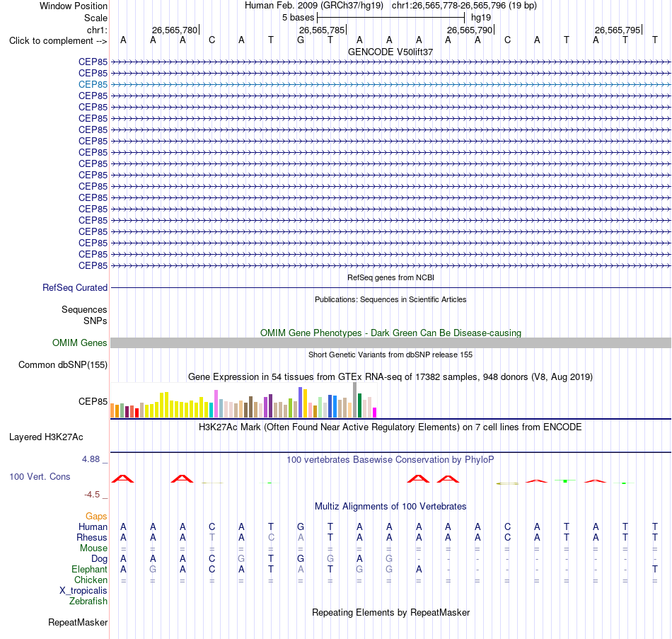Image resolution: width=672 pixels, height=639 pixels.
Task: Click the G base in the top sequence row
Action: 301,40
